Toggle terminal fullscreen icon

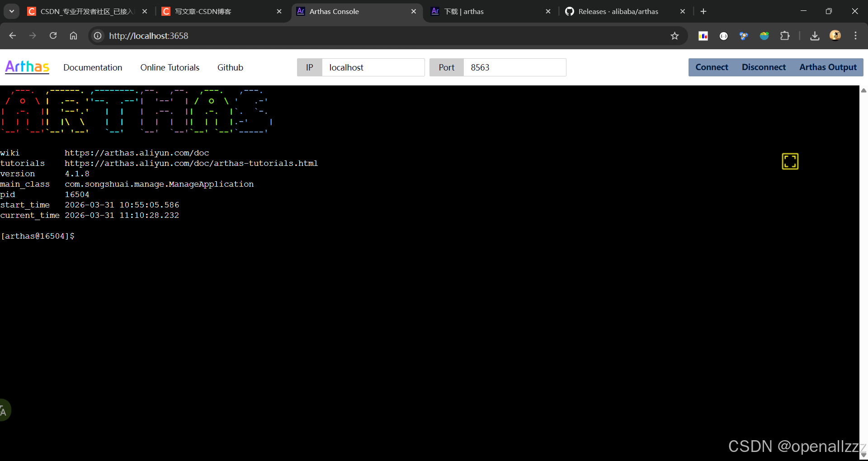[790, 161]
